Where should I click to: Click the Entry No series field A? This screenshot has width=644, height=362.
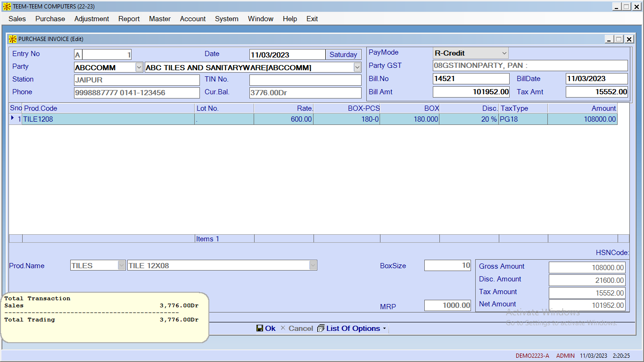[78, 55]
